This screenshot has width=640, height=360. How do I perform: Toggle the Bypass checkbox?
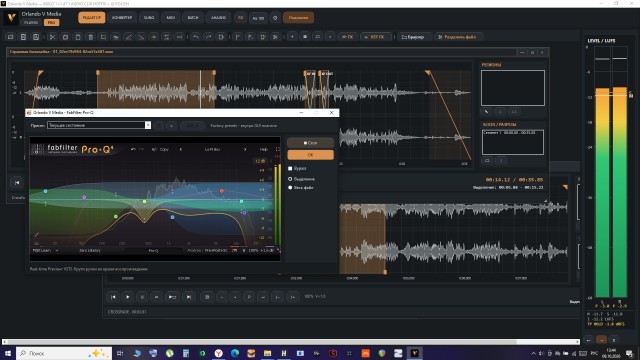pos(290,168)
